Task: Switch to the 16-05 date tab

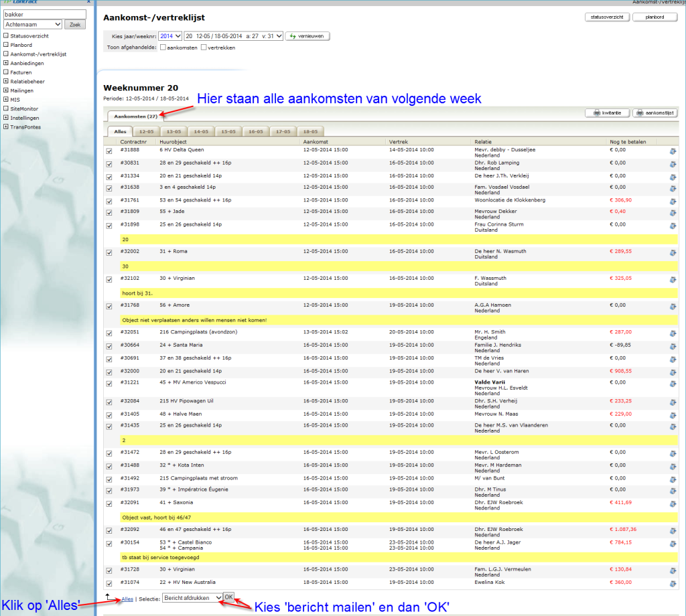Action: (x=256, y=132)
